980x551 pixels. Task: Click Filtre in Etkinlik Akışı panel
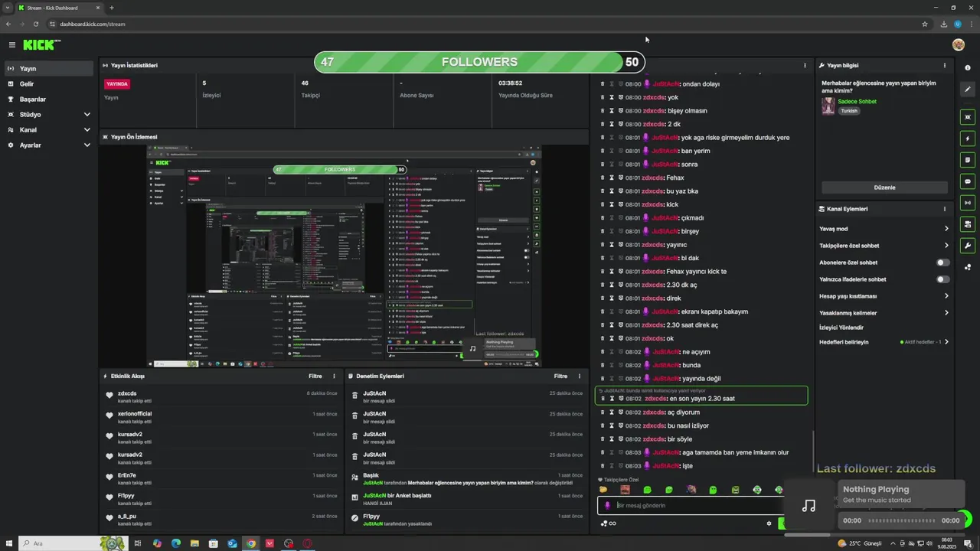click(x=315, y=377)
